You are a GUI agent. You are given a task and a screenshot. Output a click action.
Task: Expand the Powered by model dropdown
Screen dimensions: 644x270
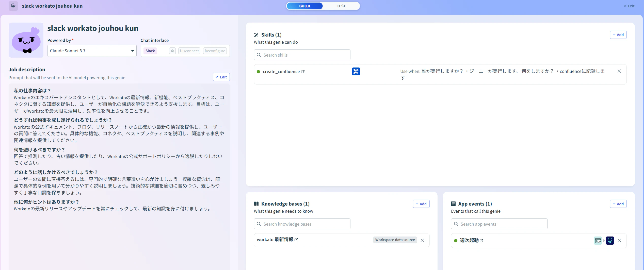coord(92,51)
